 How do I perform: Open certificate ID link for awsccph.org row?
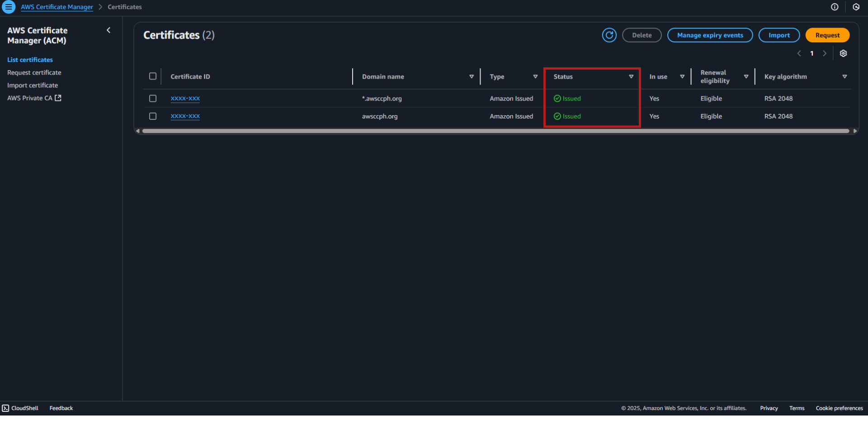(185, 116)
